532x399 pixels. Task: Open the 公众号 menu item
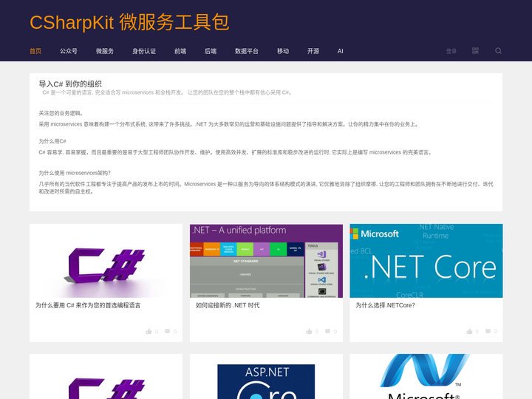point(69,51)
